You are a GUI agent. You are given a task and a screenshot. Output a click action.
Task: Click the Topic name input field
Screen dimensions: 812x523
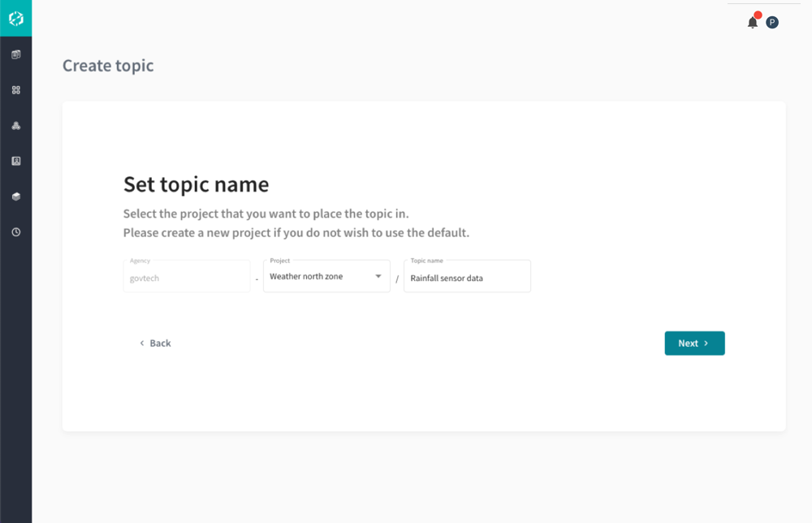coord(467,278)
